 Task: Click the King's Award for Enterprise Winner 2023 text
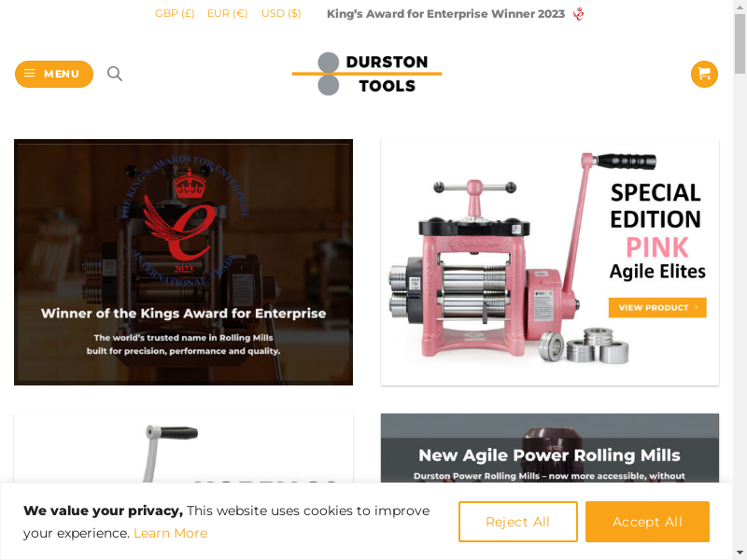[x=445, y=14]
